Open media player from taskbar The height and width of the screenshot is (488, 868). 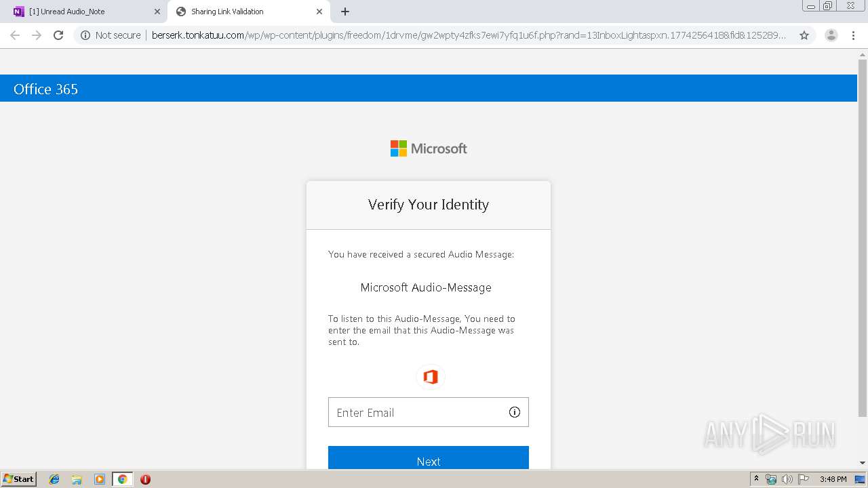tap(100, 479)
